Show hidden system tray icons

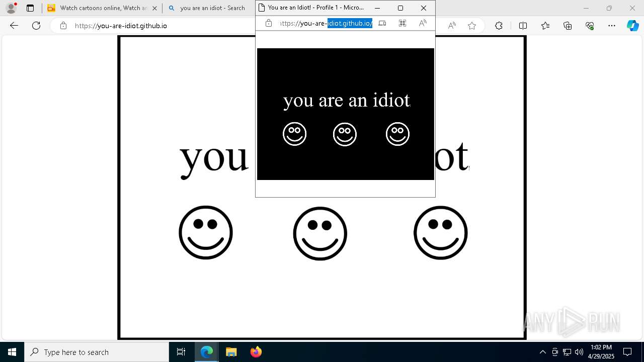542,352
